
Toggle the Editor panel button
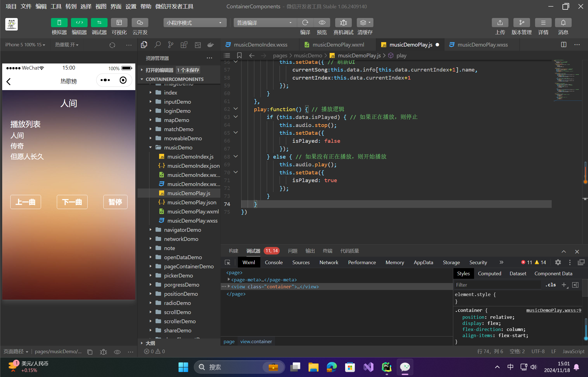[79, 22]
